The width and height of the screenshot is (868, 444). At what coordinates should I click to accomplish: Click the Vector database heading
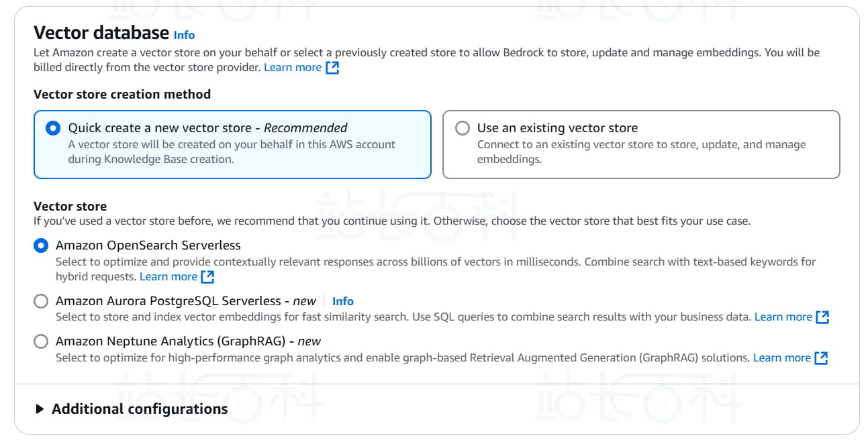pyautogui.click(x=101, y=33)
